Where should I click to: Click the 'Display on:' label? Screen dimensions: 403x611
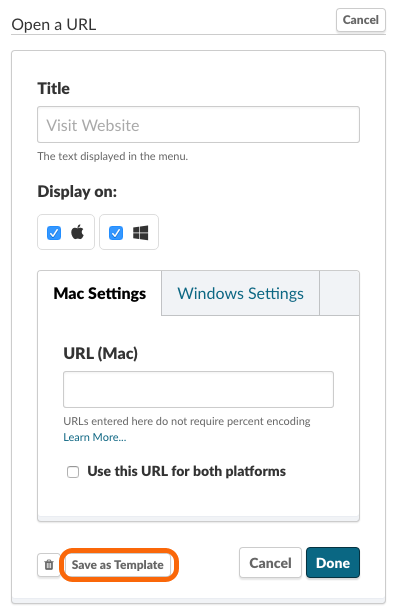pos(77,191)
